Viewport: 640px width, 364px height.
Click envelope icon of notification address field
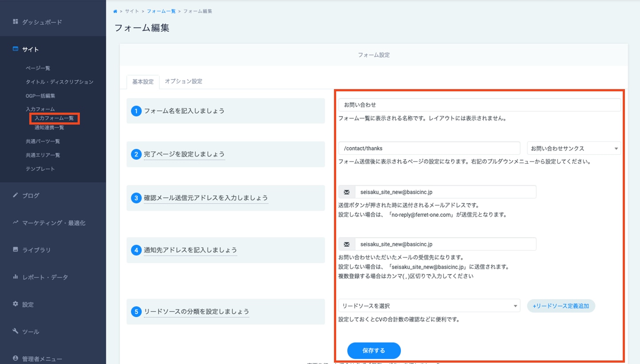coord(347,244)
